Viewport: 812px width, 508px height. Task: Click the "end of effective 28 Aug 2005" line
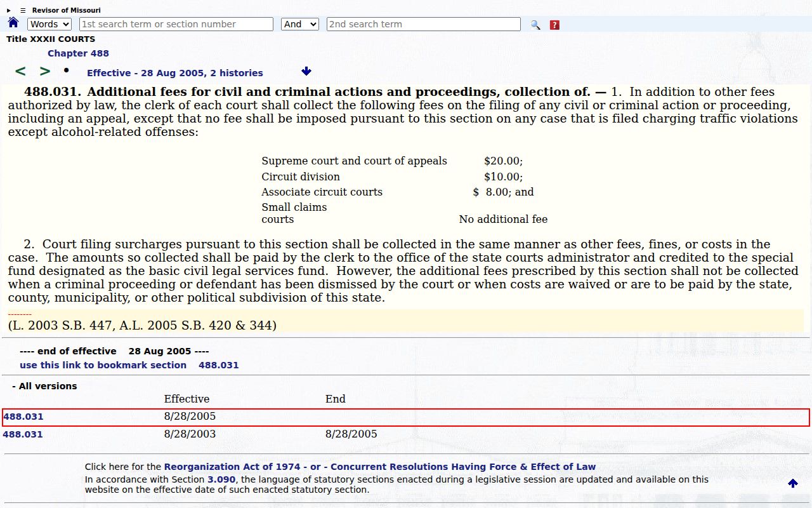(x=114, y=351)
